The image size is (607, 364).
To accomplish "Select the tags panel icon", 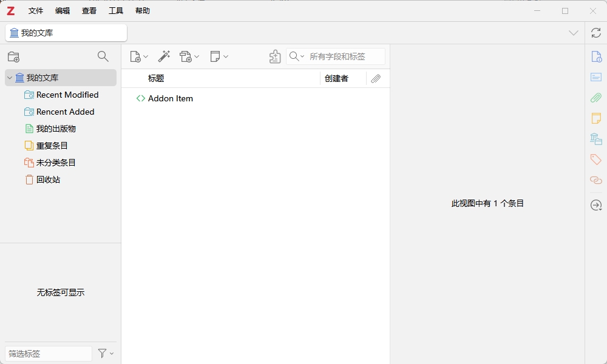I will [x=595, y=160].
